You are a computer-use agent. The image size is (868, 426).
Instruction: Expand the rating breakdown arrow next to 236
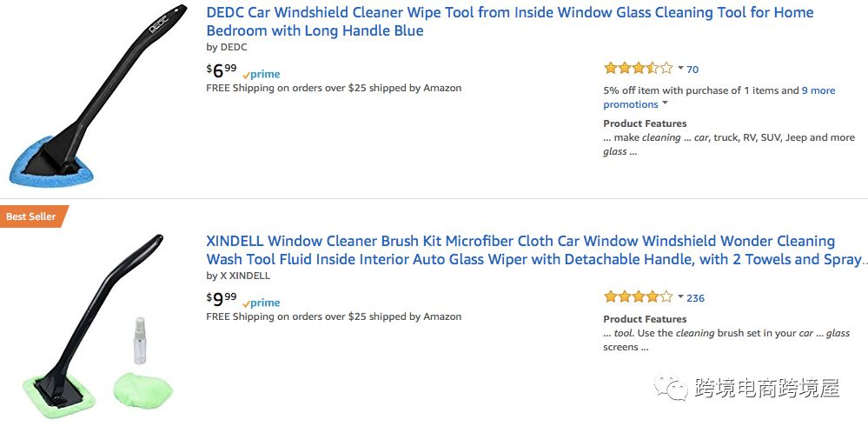pos(680,296)
